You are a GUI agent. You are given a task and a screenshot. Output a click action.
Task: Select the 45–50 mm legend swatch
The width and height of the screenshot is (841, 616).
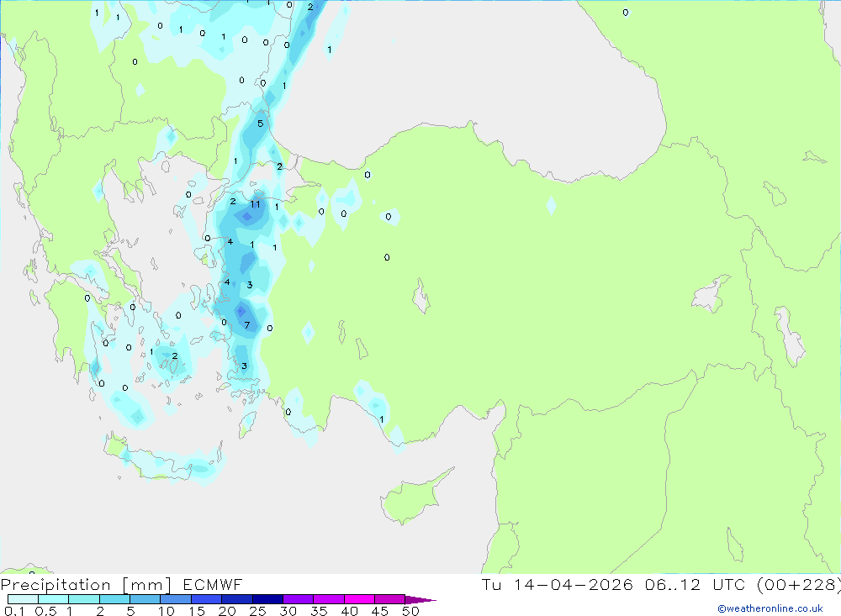pyautogui.click(x=390, y=599)
